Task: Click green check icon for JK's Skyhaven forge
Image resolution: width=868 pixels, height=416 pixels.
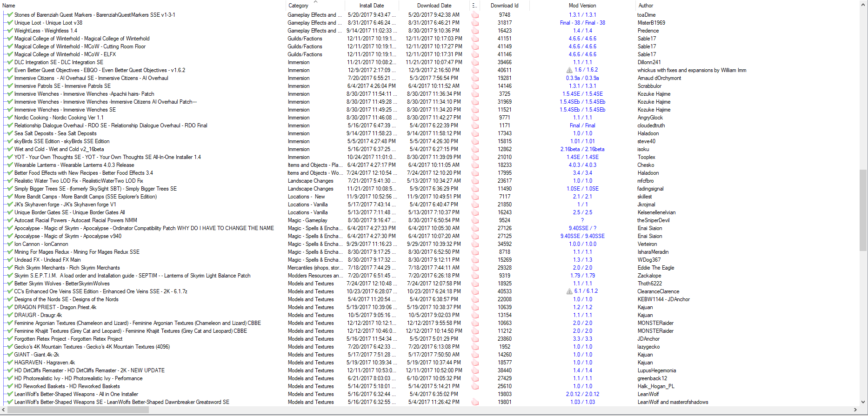Action: [x=10, y=205]
